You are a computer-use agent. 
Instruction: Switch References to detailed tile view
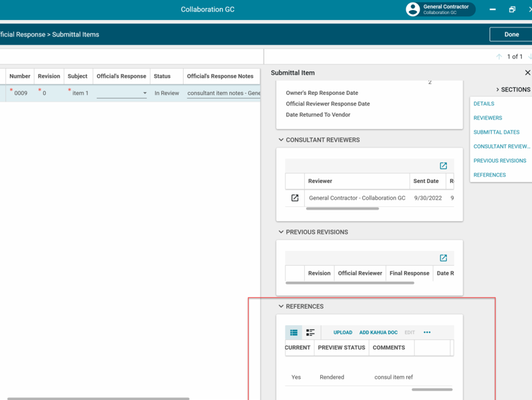(310, 332)
